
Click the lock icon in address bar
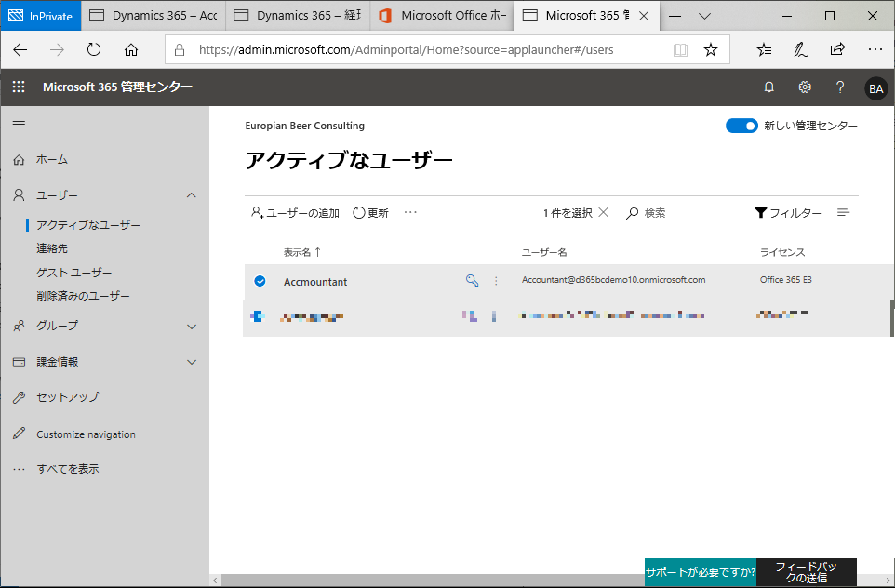pos(180,49)
